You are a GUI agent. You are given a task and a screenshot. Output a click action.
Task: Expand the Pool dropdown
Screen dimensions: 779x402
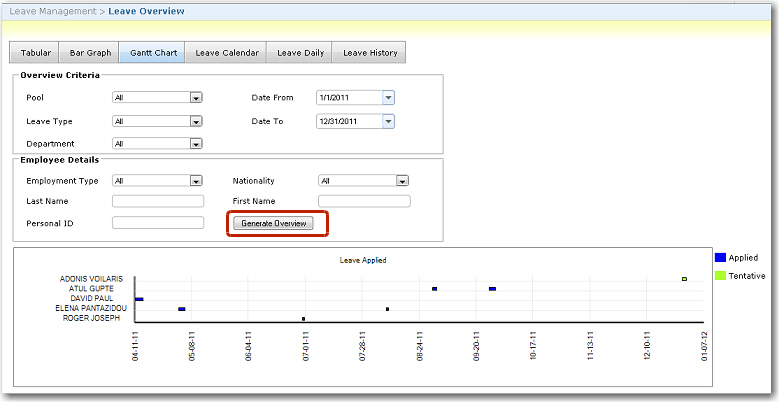[196, 98]
